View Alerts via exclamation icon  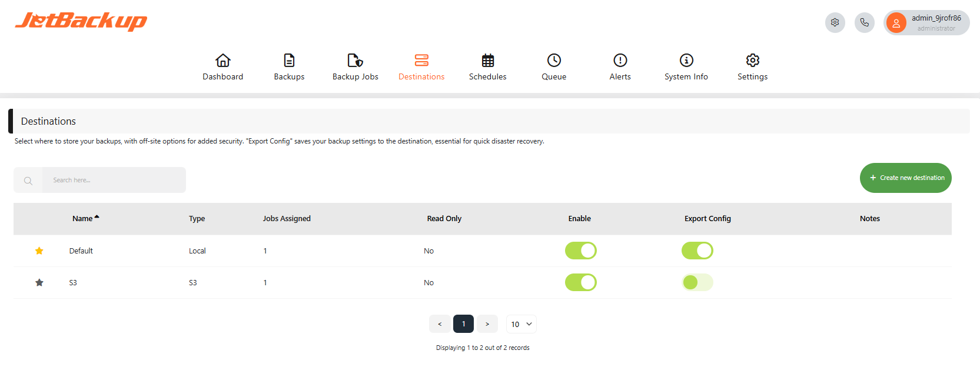[620, 61]
